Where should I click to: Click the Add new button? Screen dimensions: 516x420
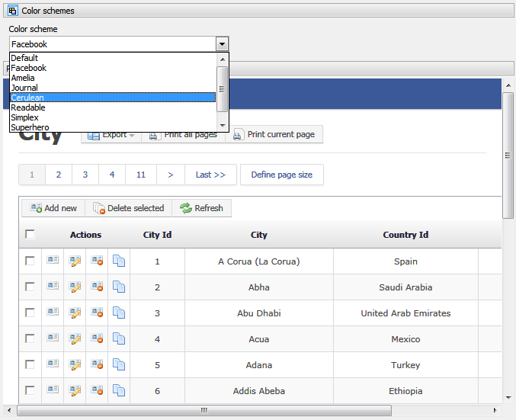click(x=53, y=208)
